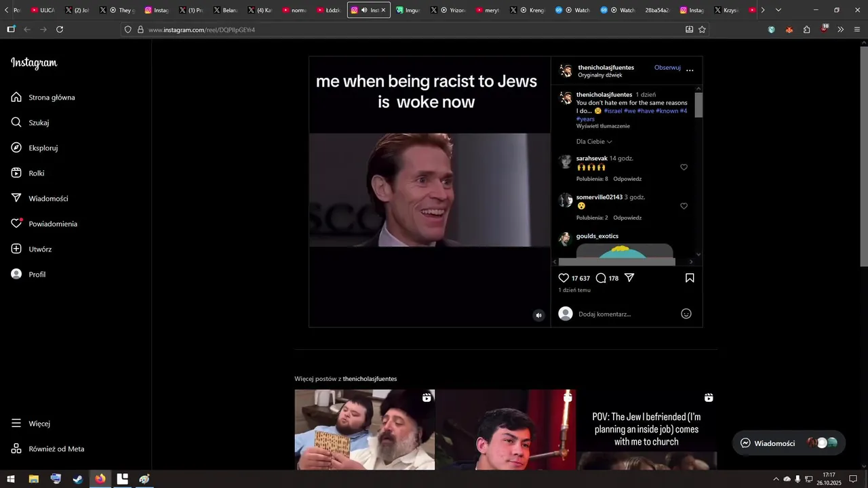
Task: Open Eksploruj page in sidebar
Action: 34,148
